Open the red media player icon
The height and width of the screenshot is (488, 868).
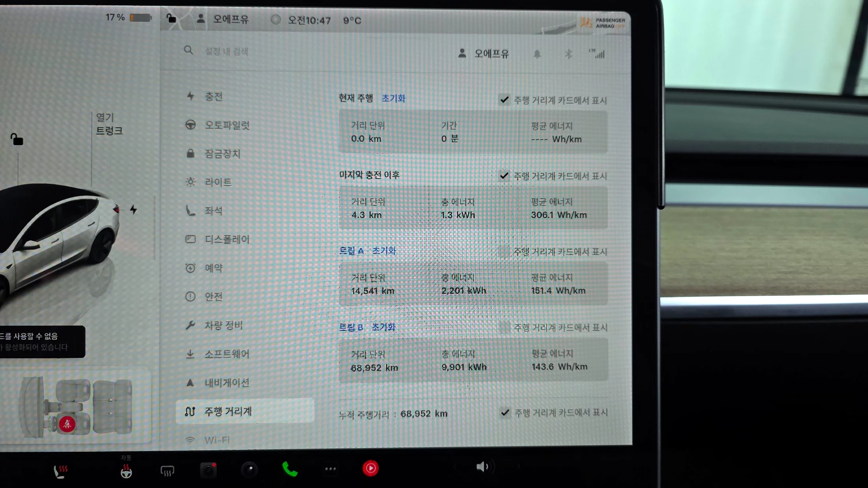point(370,468)
